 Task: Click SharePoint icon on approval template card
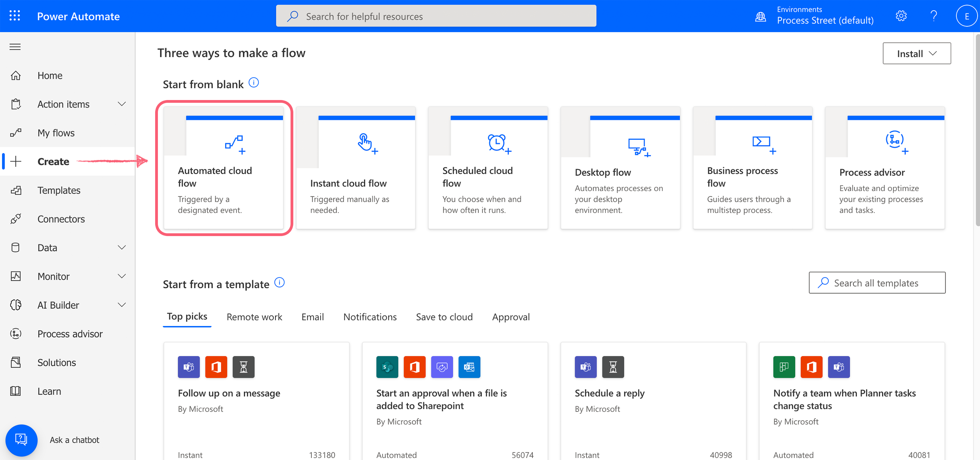tap(387, 367)
